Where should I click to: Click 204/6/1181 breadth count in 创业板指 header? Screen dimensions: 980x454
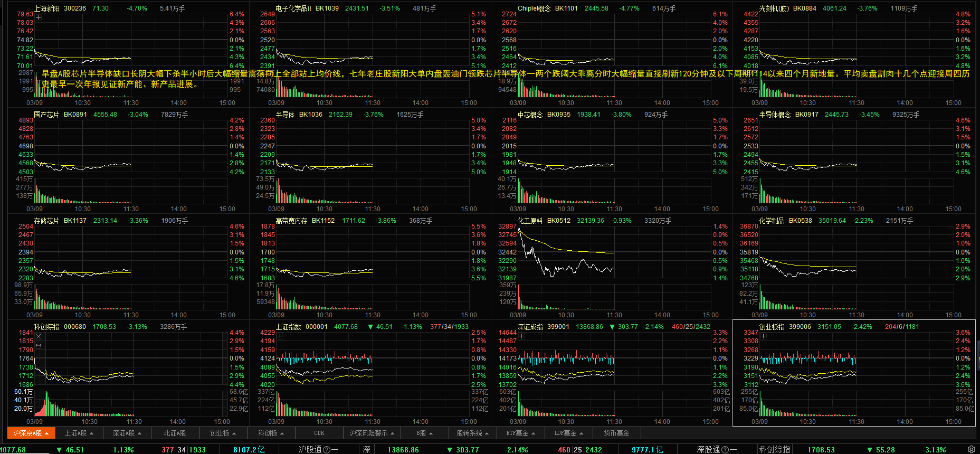click(x=902, y=327)
